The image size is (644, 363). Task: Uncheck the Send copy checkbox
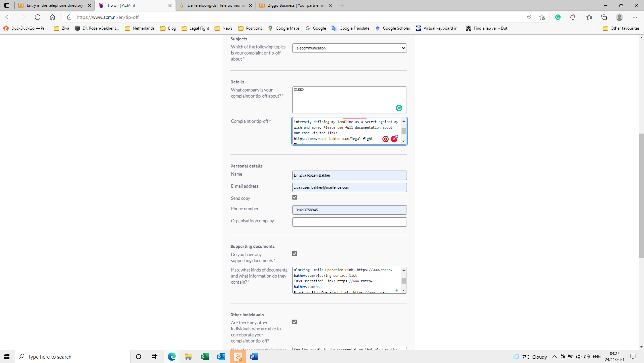[x=295, y=197]
